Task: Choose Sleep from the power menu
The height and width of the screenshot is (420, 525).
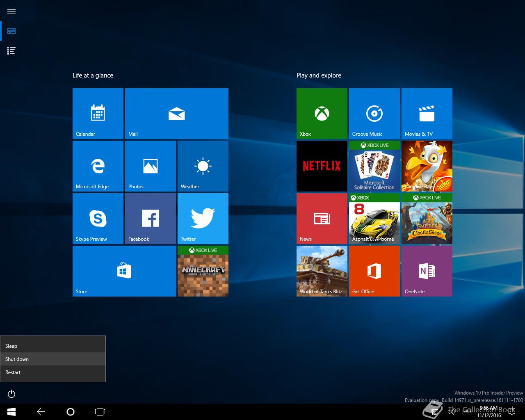Action: tap(53, 346)
